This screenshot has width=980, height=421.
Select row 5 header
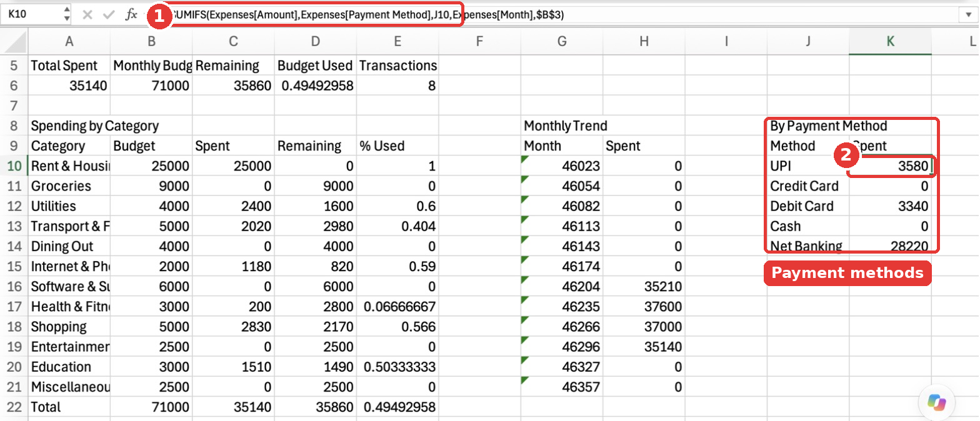click(14, 66)
